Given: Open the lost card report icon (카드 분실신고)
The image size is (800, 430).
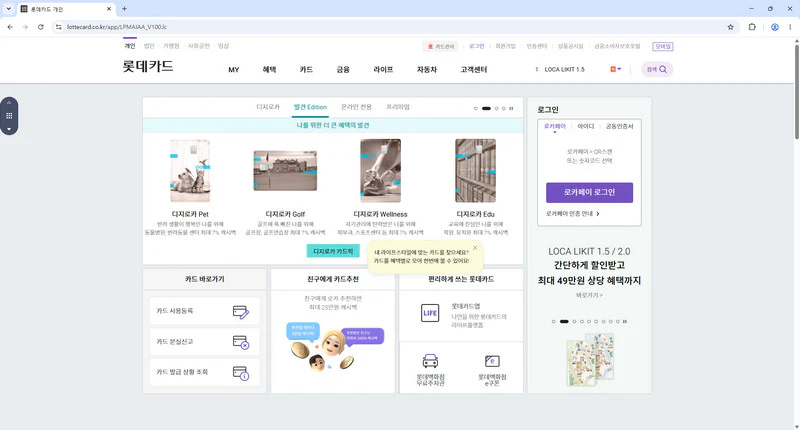Looking at the screenshot, I should pos(240,342).
